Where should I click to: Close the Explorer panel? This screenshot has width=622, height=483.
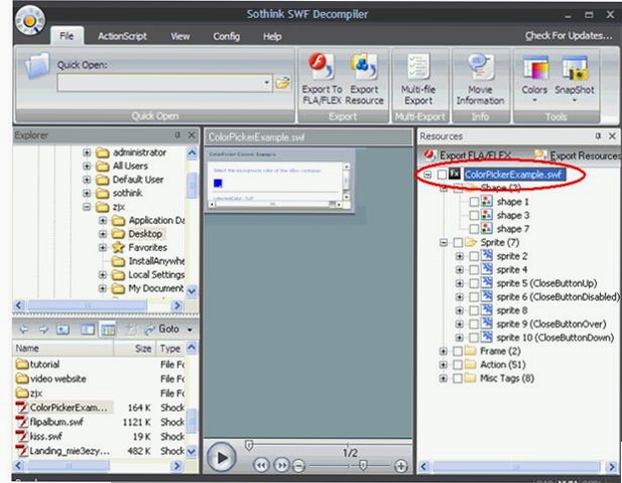coord(192,135)
